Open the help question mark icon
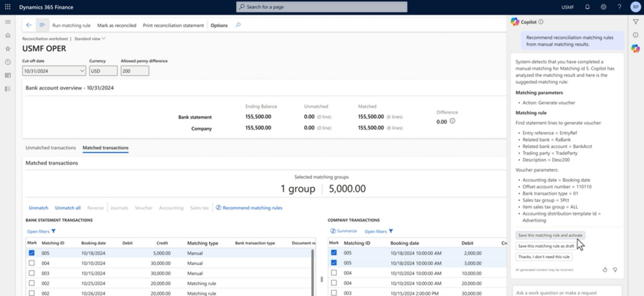The width and height of the screenshot is (644, 296). pyautogui.click(x=619, y=7)
